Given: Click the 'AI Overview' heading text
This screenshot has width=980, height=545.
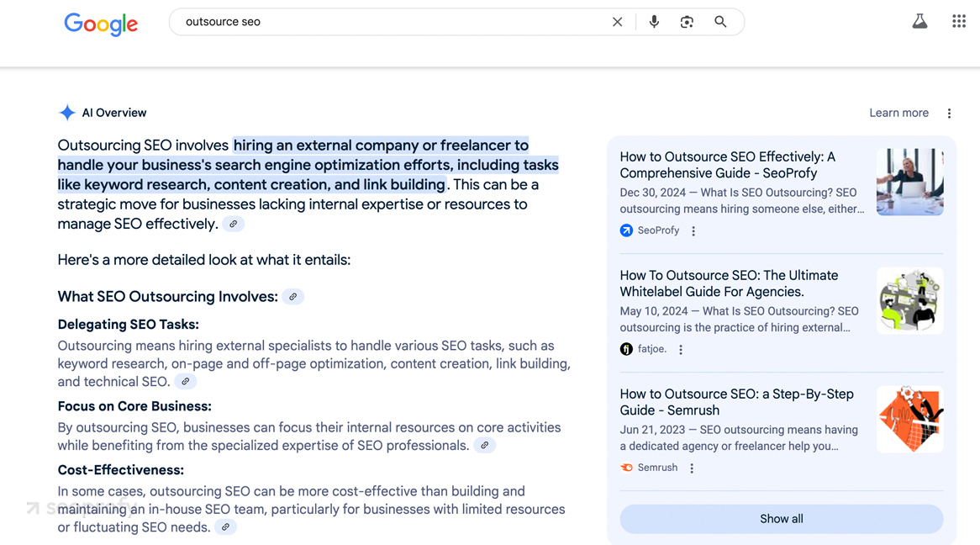Looking at the screenshot, I should [114, 113].
